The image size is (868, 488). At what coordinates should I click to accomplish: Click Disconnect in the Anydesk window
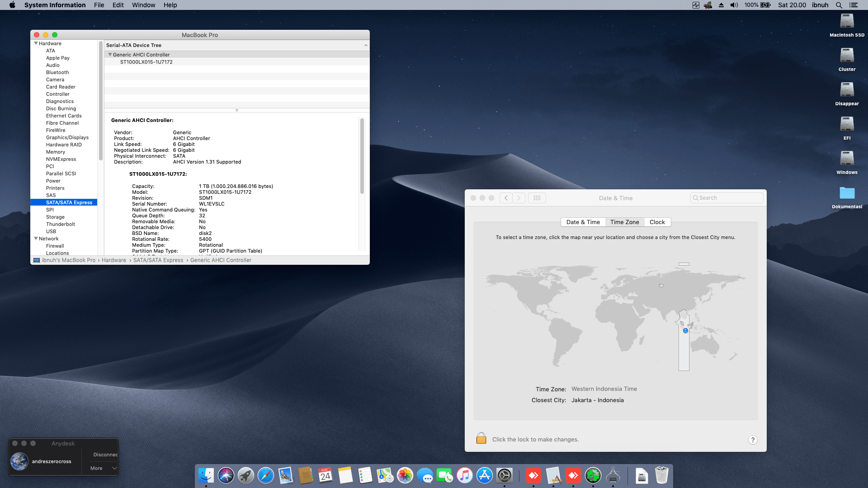point(105,455)
